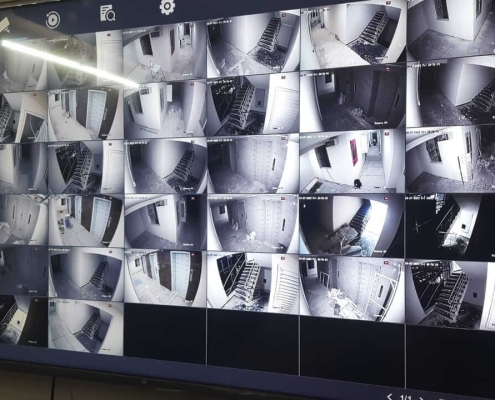Select second-row feed with staircase and white door

click(253, 104)
